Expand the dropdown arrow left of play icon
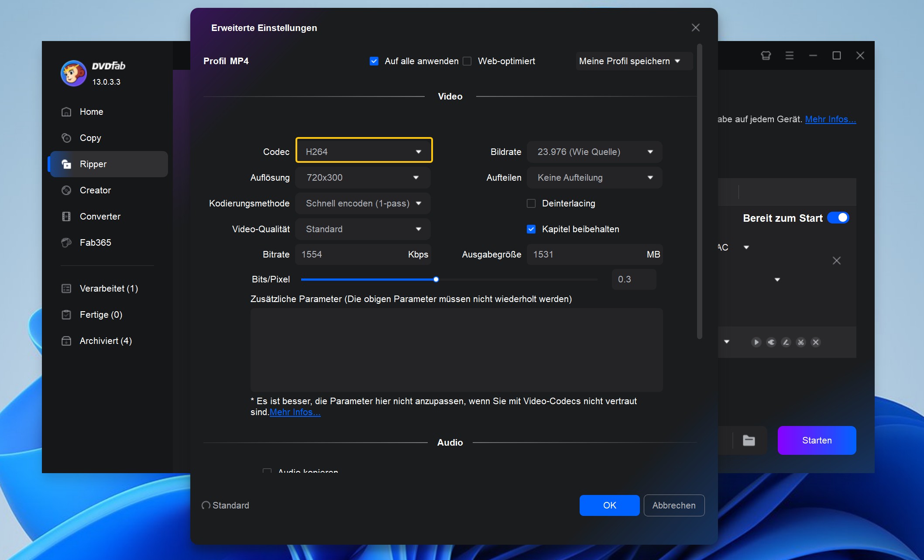Image resolution: width=924 pixels, height=560 pixels. click(x=727, y=342)
